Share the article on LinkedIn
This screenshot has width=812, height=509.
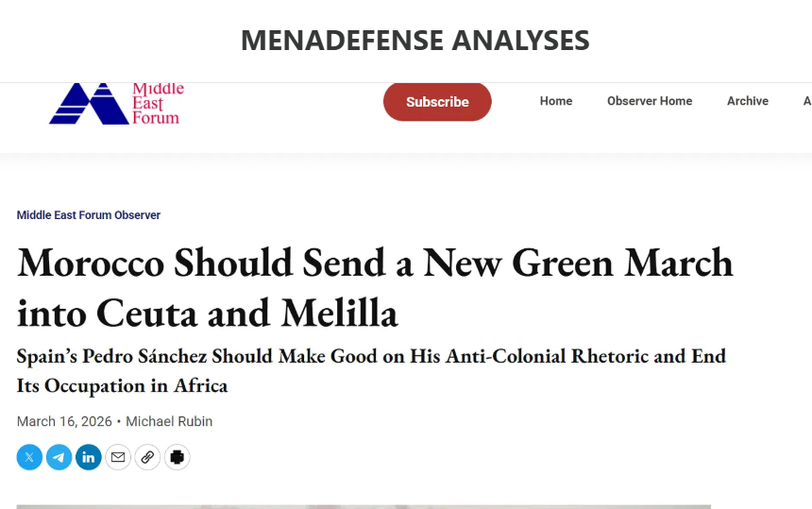pos(88,458)
